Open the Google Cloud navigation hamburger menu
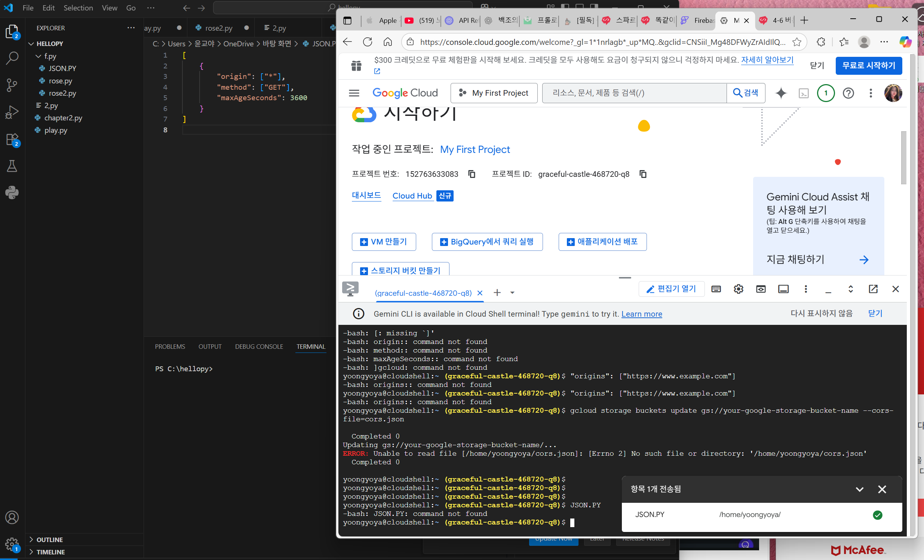The image size is (924, 560). click(x=354, y=93)
